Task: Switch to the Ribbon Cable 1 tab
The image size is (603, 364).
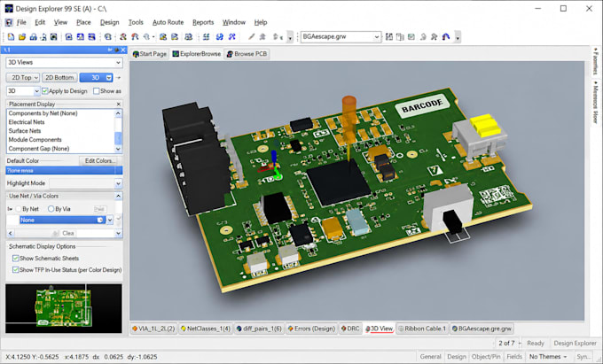Action: tap(422, 329)
